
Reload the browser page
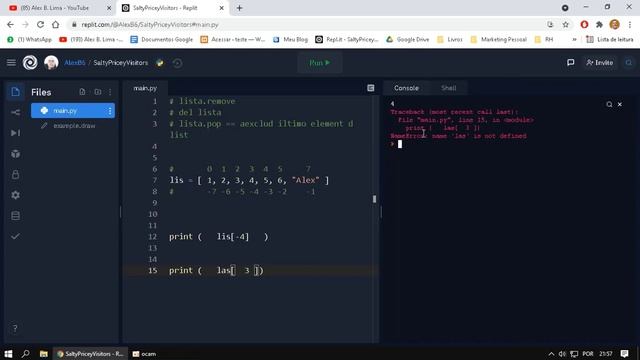[40, 24]
